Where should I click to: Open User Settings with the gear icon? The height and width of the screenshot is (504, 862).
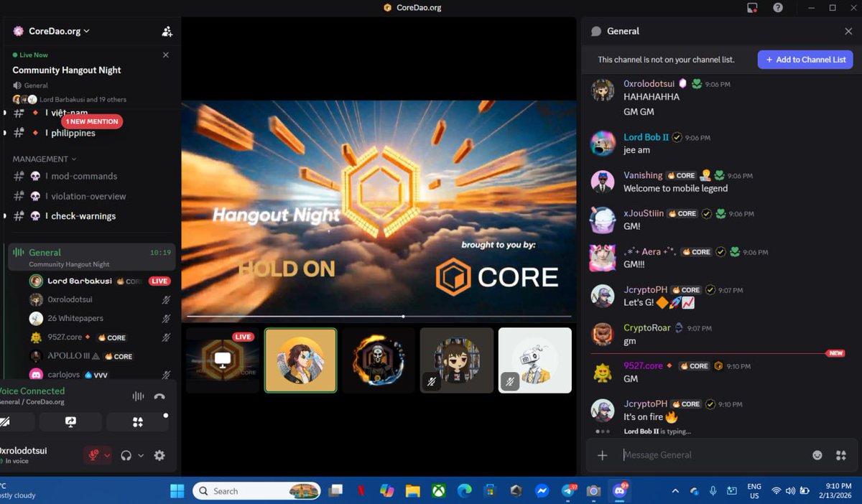[x=159, y=455]
